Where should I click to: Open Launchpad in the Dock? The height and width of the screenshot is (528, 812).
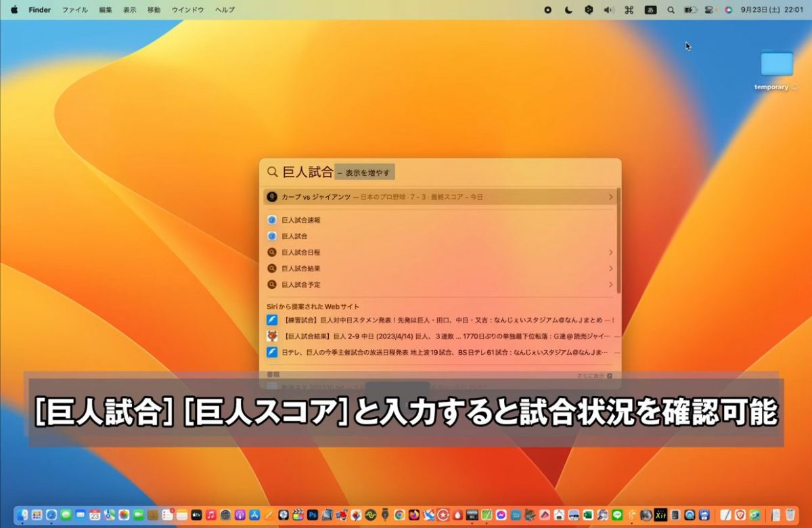tap(37, 515)
